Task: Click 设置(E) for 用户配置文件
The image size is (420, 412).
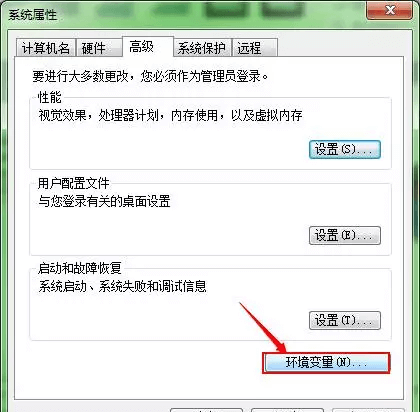Action: point(345,236)
